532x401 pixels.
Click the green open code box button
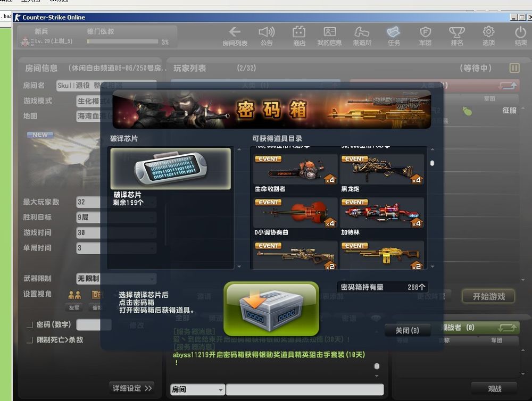[x=271, y=308]
